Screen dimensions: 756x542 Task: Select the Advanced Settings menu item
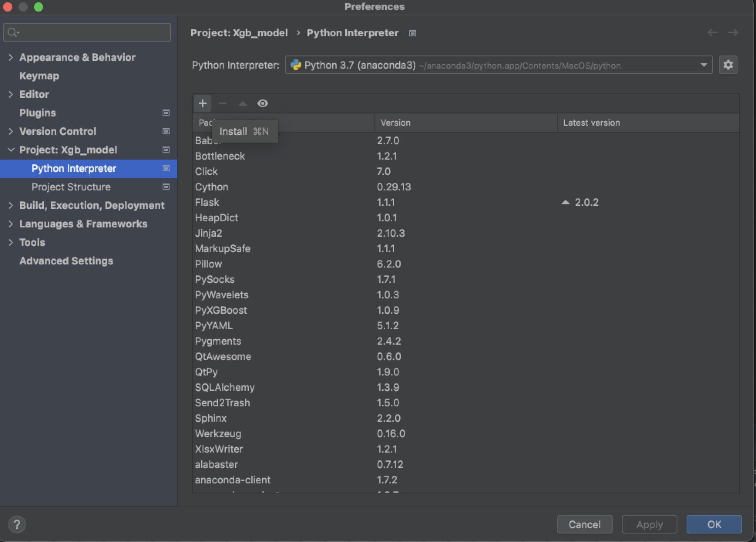pos(66,261)
